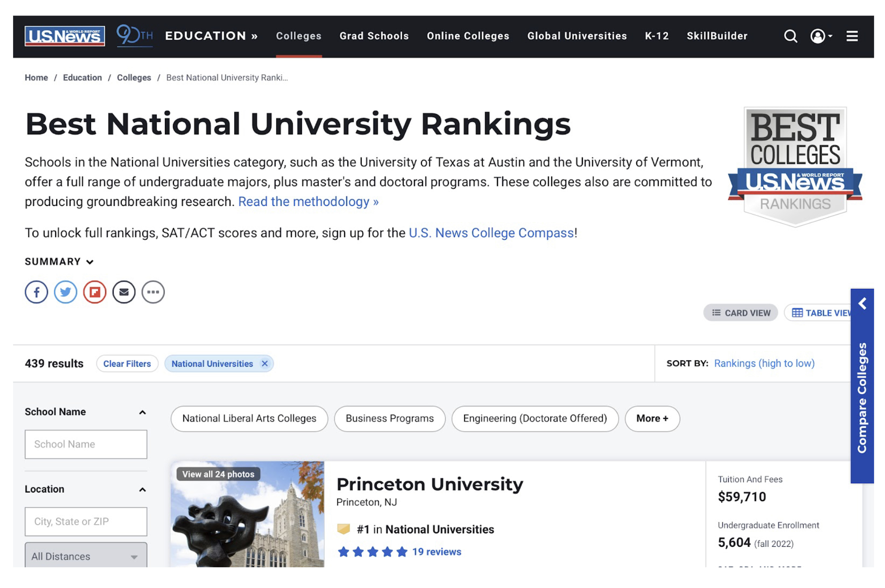Click the Princeton rank badge icon
885x588 pixels.
[x=344, y=529]
